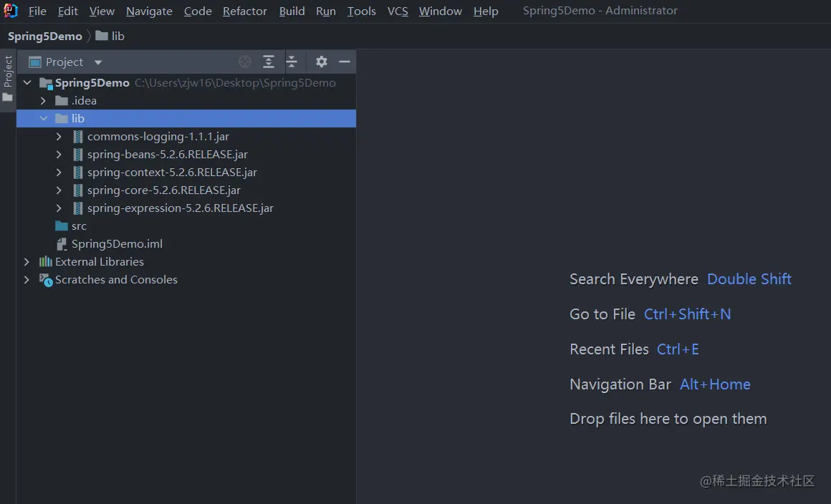Click the spring-beans jar archive icon

(x=78, y=155)
